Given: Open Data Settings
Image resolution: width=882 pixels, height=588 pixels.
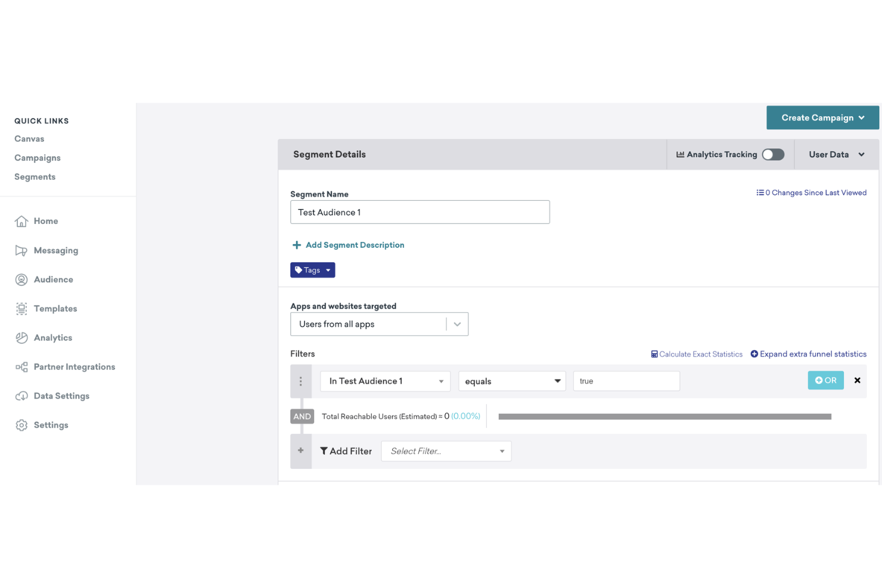Looking at the screenshot, I should tap(62, 396).
